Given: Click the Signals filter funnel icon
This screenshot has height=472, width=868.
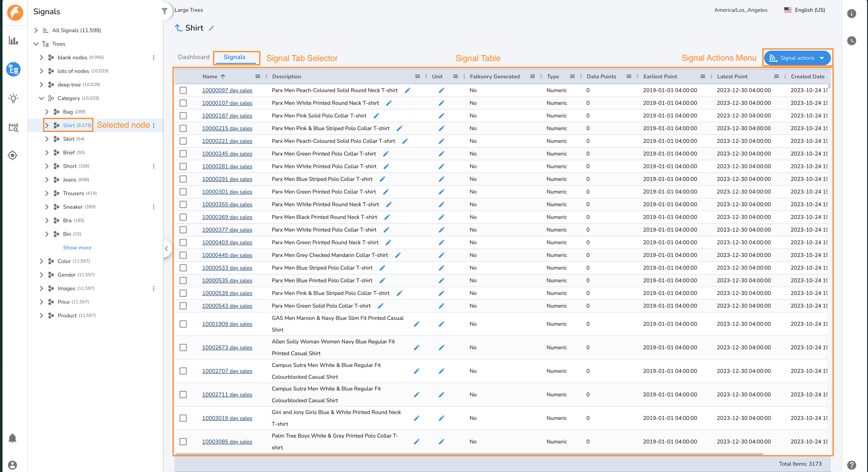Looking at the screenshot, I should coord(165,11).
